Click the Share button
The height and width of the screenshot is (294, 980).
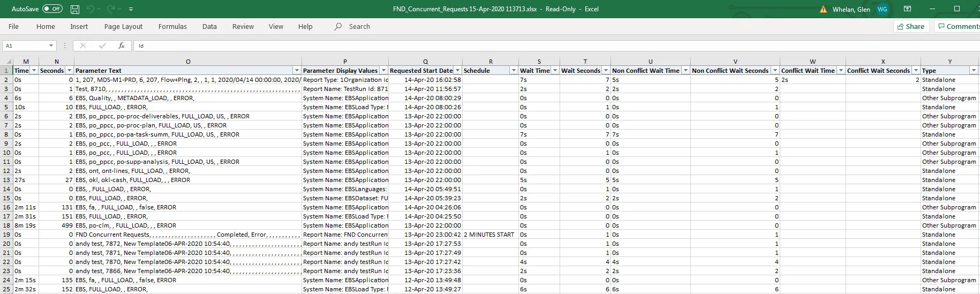910,27
